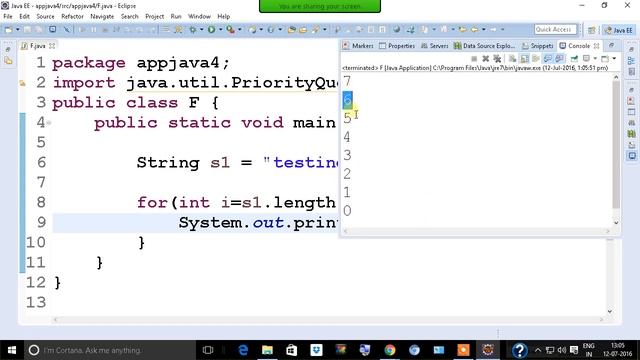The height and width of the screenshot is (360, 640).
Task: Open Windows Store from the taskbar
Action: pyautogui.click(x=292, y=350)
